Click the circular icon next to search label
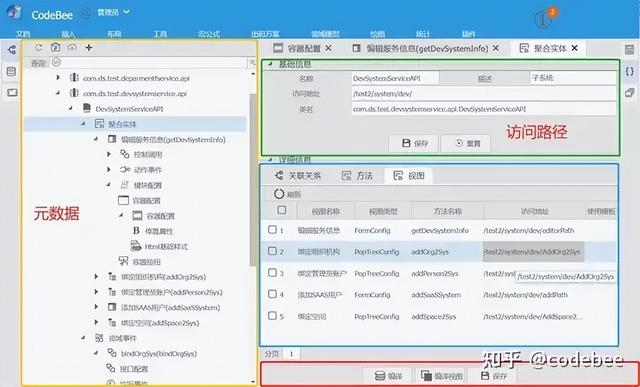 tap(56, 62)
